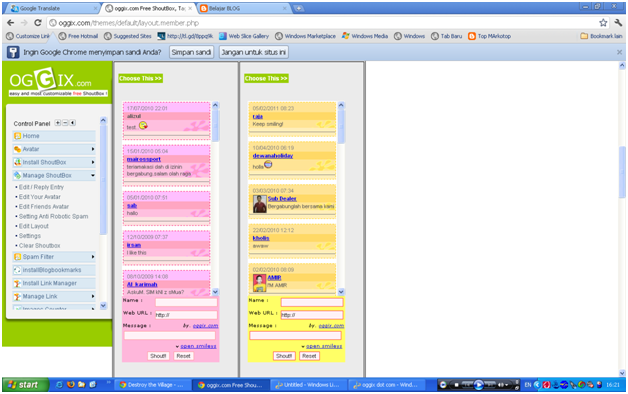Open smileys in the pink shoutbox

[198, 346]
